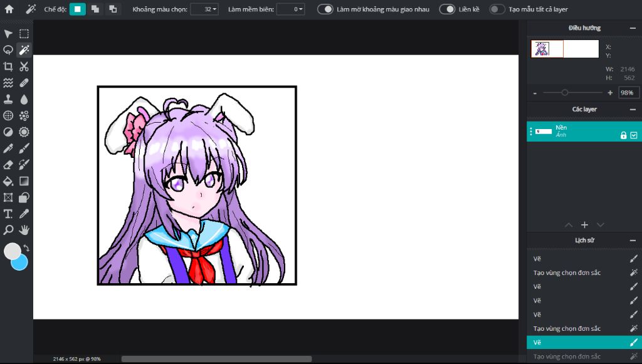Viewport: 642px width, 364px height.
Task: Select the Cutout scissors tool
Action: [24, 66]
